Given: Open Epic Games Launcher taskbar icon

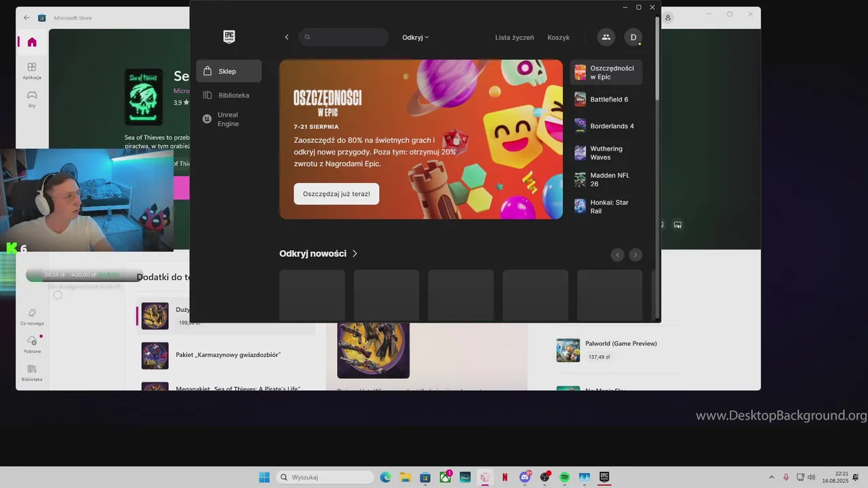Looking at the screenshot, I should (x=604, y=477).
